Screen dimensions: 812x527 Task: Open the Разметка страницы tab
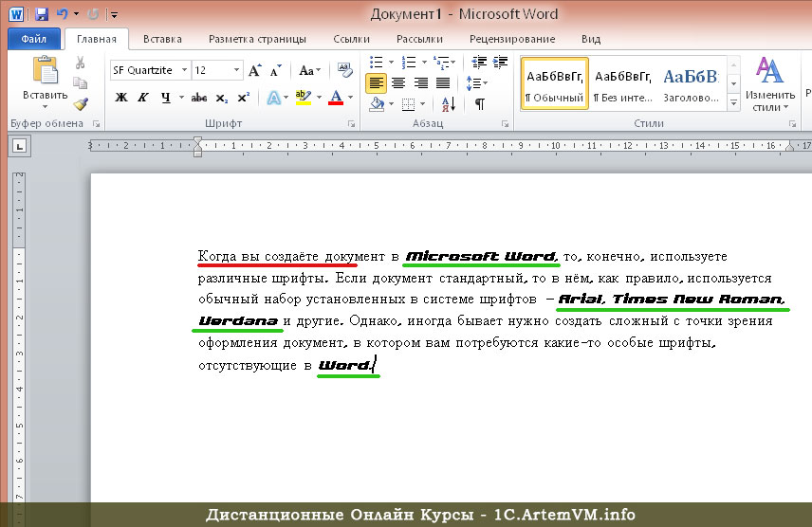257,39
